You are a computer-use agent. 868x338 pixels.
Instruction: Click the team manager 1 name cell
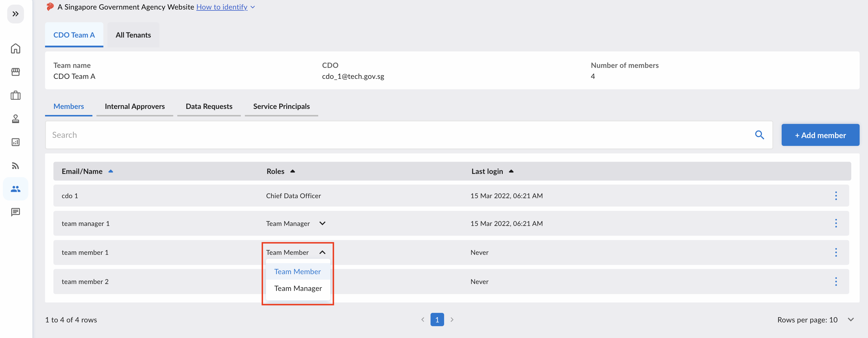(85, 224)
